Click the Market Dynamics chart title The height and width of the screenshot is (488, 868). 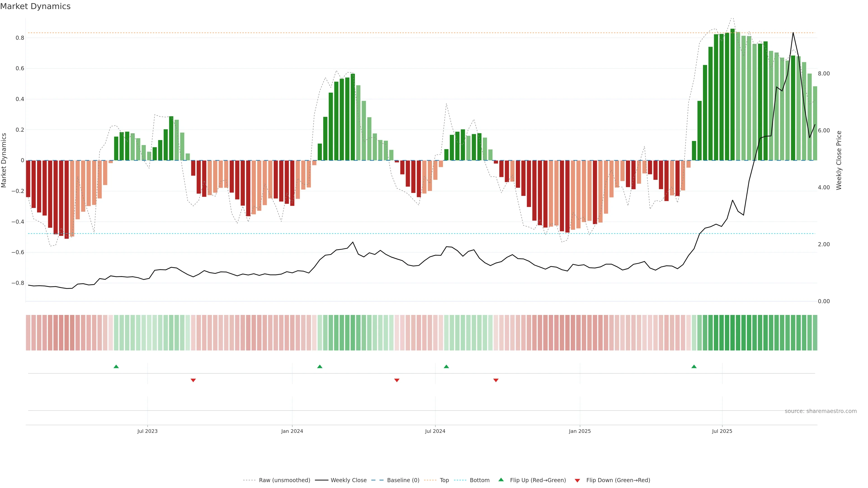(x=35, y=6)
